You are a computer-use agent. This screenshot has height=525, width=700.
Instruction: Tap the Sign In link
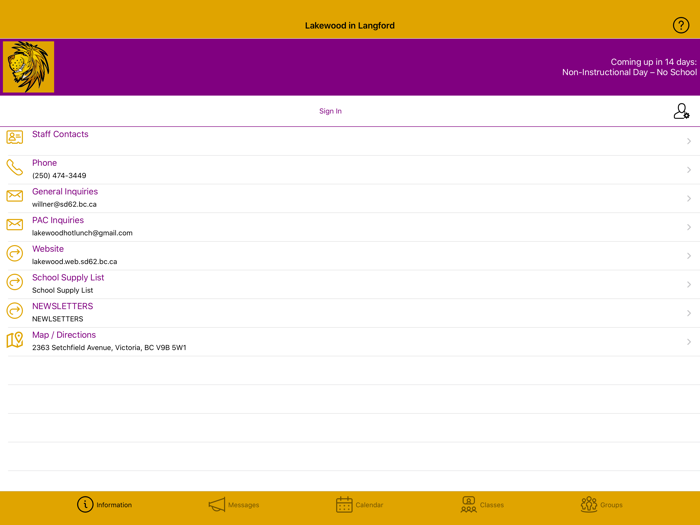330,111
